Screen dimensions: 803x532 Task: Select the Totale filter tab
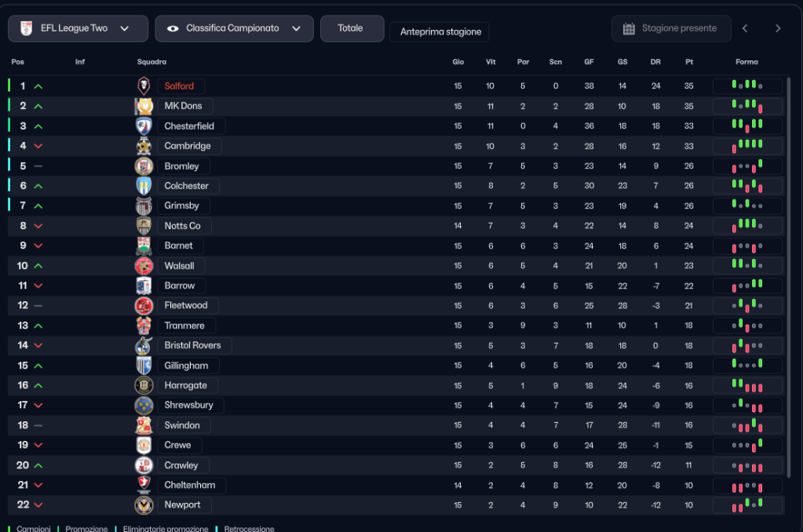[351, 28]
